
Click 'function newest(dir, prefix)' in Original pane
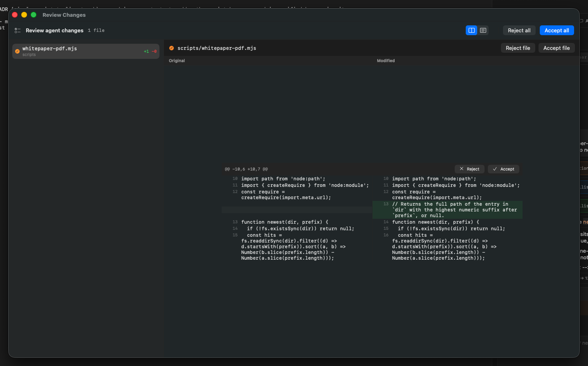point(285,222)
